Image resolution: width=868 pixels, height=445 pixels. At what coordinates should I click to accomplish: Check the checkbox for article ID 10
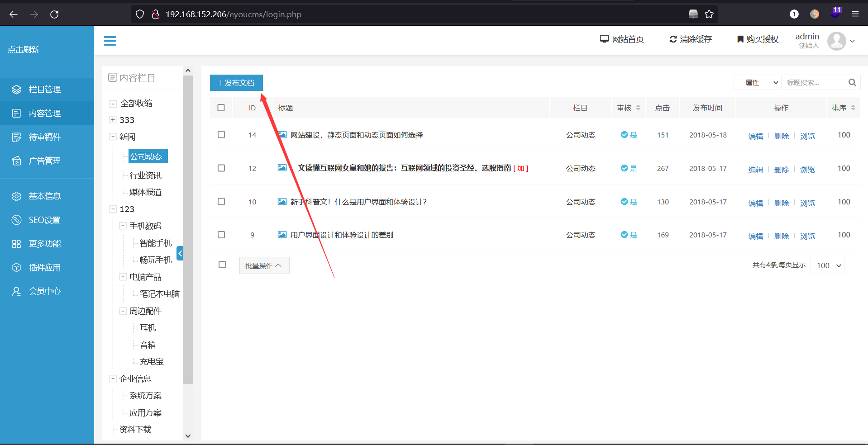(x=221, y=202)
